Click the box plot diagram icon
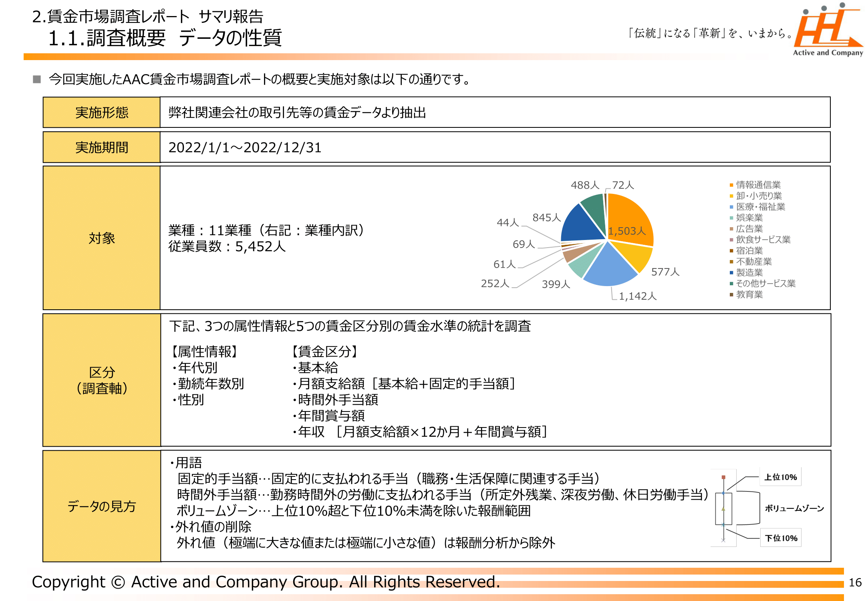Screen dimensions: 868x601 pyautogui.click(x=723, y=508)
